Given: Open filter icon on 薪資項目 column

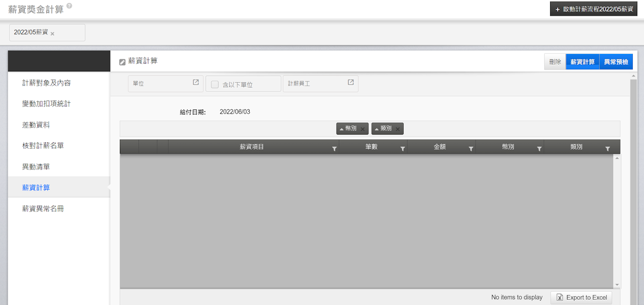Looking at the screenshot, I should point(334,149).
